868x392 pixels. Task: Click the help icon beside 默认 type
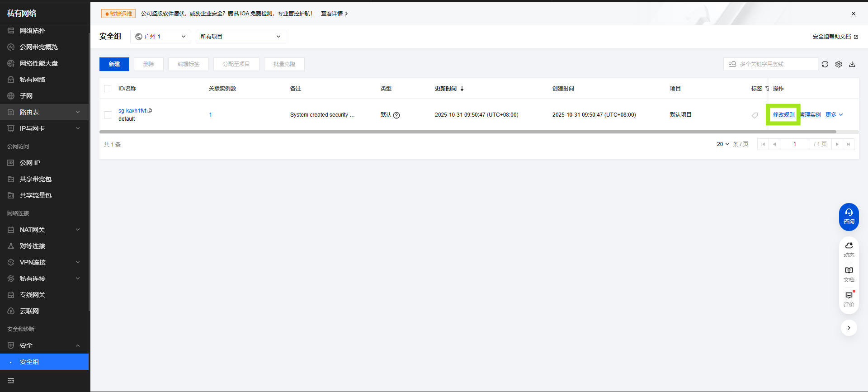pos(396,115)
